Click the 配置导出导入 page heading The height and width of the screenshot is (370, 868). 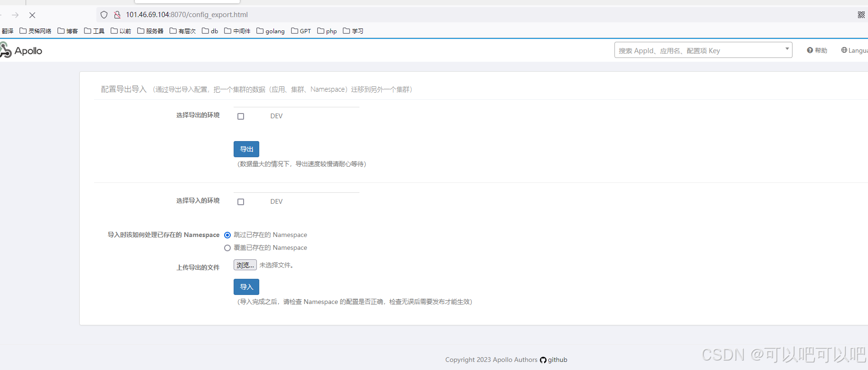pyautogui.click(x=124, y=89)
